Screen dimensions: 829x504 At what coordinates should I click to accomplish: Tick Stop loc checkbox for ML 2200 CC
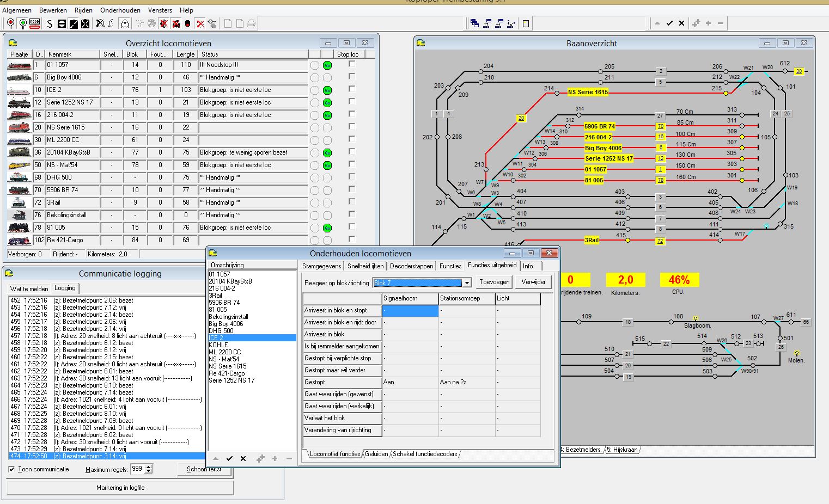(x=352, y=139)
